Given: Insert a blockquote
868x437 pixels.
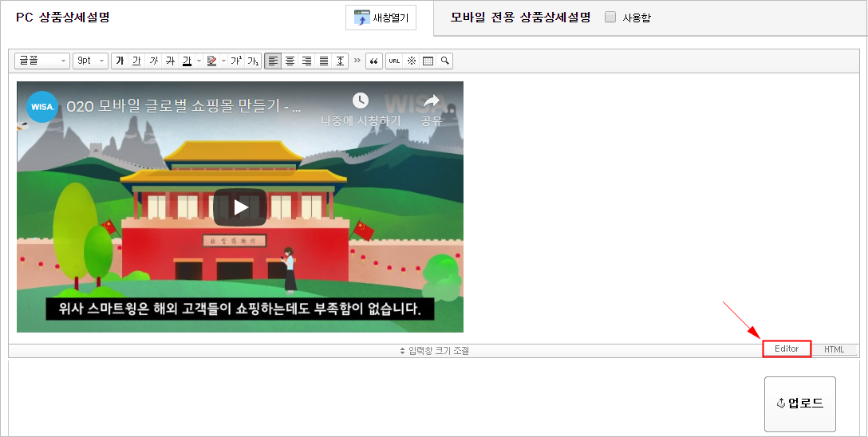Looking at the screenshot, I should point(374,61).
